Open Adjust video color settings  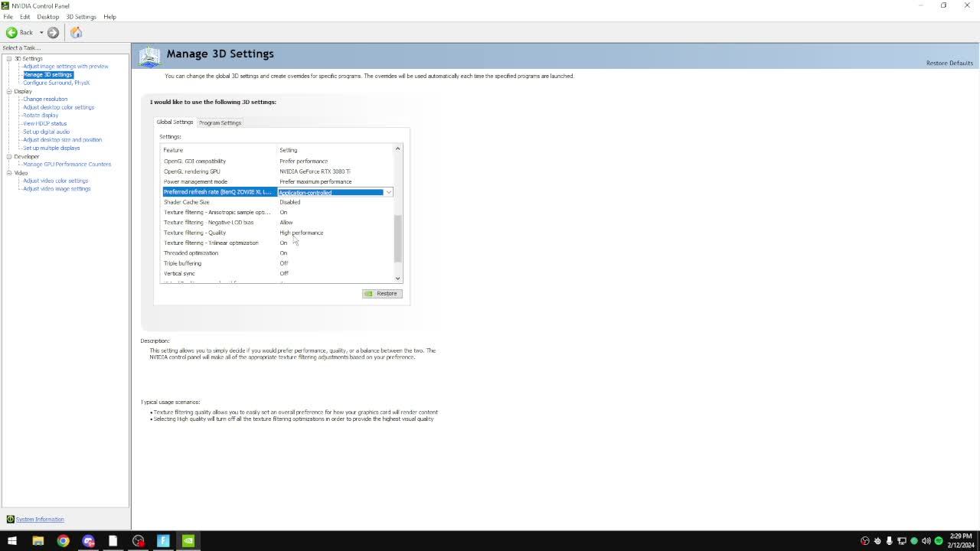pos(55,181)
